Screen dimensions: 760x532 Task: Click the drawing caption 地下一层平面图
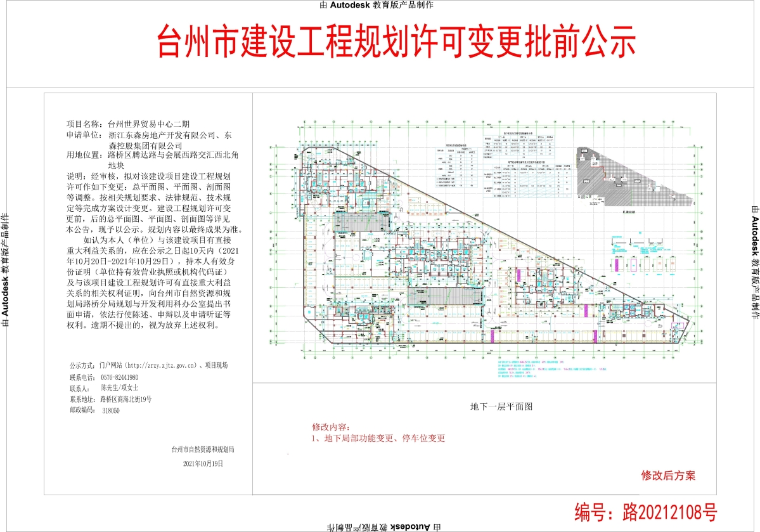(x=501, y=406)
